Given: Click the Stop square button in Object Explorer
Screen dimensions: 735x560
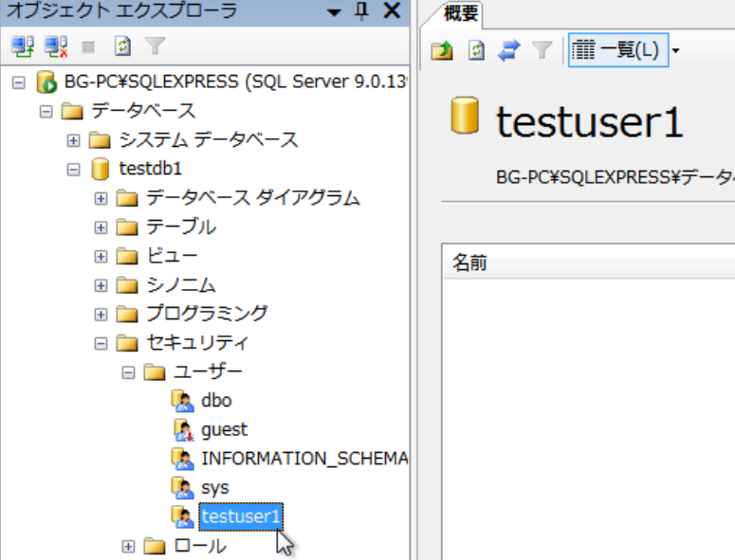Looking at the screenshot, I should point(88,46).
